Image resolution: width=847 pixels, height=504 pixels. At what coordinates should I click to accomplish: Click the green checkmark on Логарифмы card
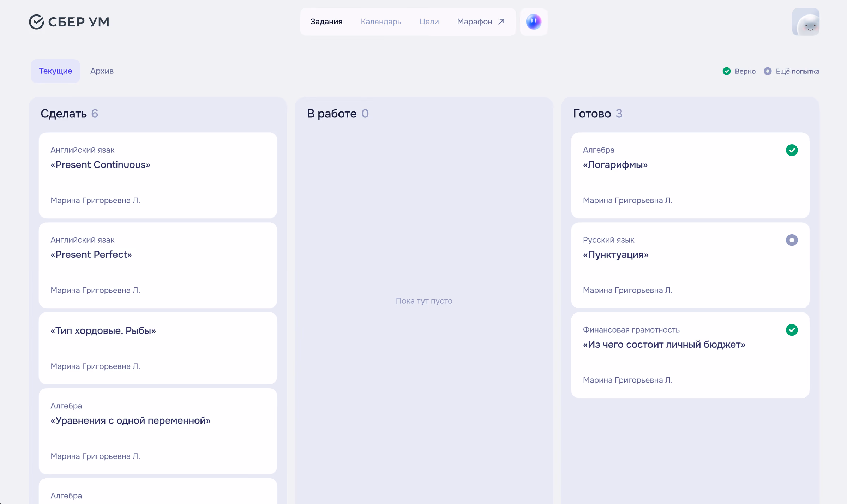point(792,150)
